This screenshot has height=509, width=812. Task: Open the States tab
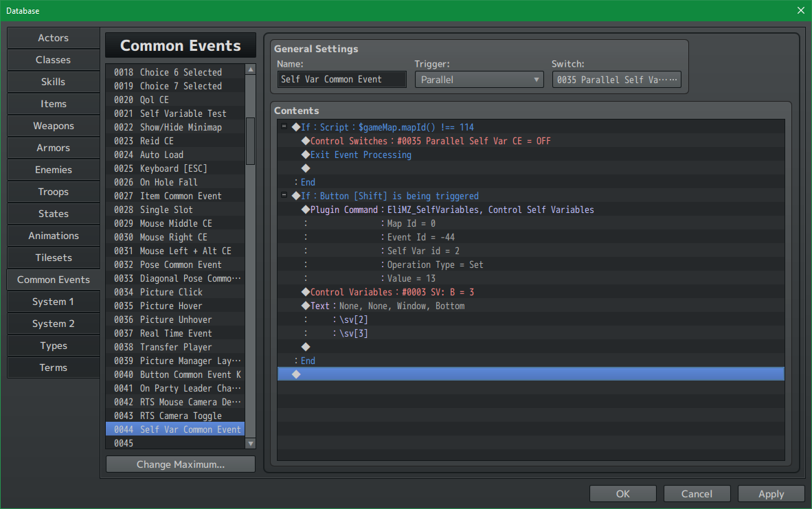click(x=54, y=214)
